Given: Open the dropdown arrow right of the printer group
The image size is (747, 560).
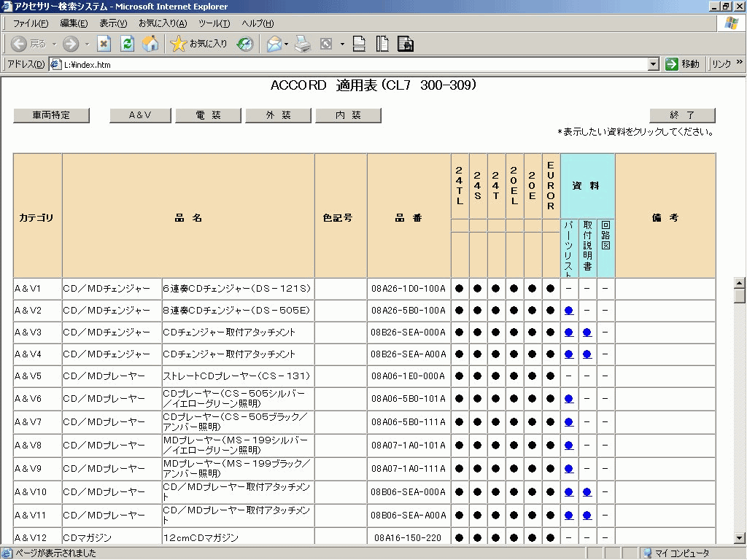Looking at the screenshot, I should click(x=342, y=44).
